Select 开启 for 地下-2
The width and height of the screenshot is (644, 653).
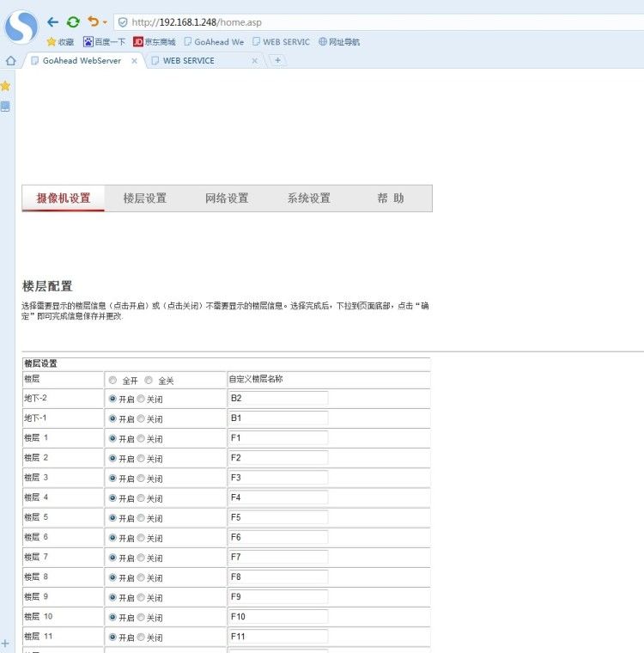click(x=112, y=399)
